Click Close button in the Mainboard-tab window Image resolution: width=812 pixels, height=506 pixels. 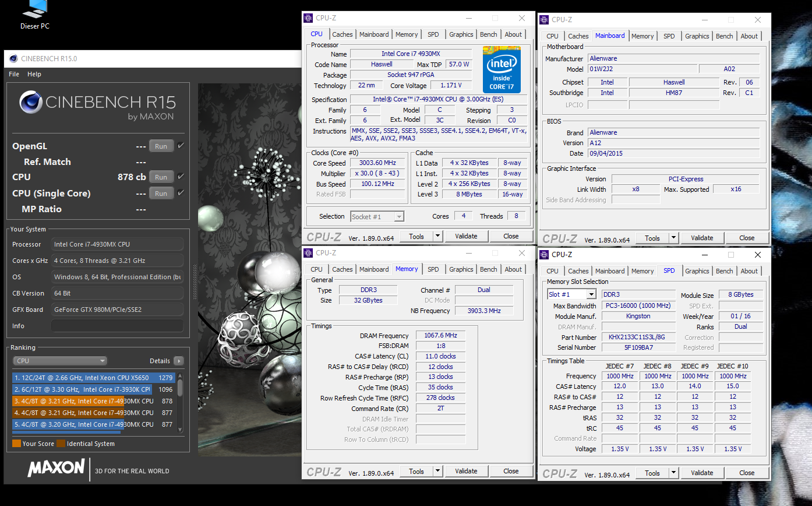coord(747,238)
